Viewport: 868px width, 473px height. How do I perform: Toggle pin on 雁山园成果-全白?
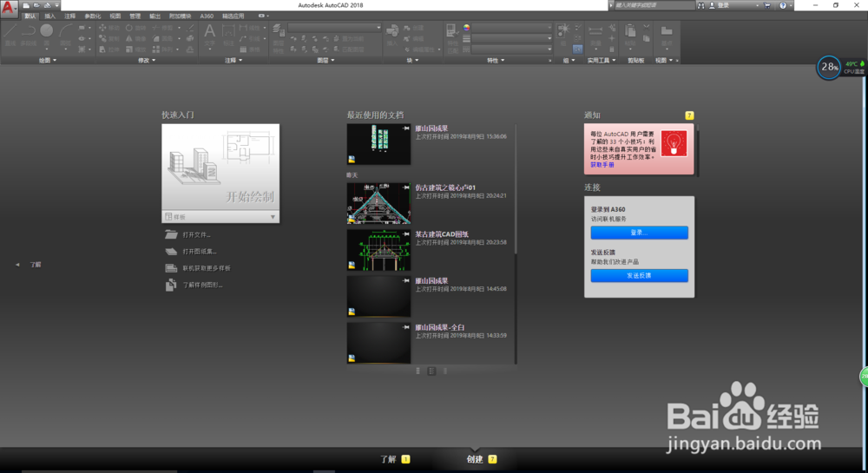coord(405,327)
